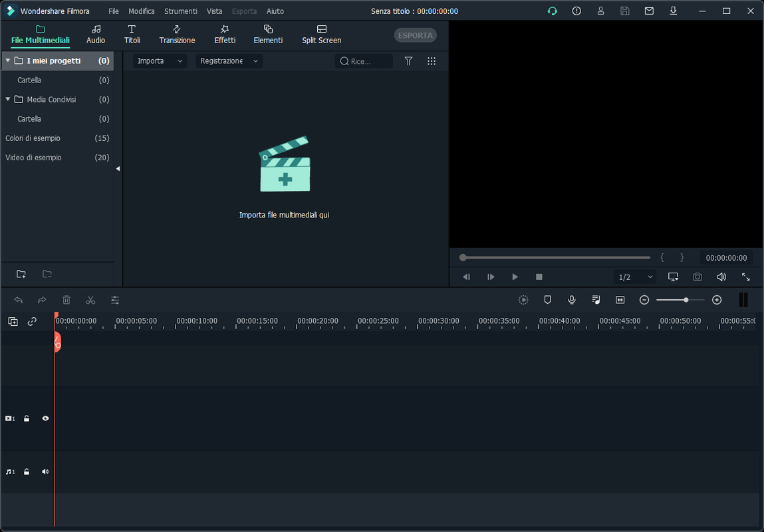
Task: Click the timeline zoom slider handle
Action: 686,300
